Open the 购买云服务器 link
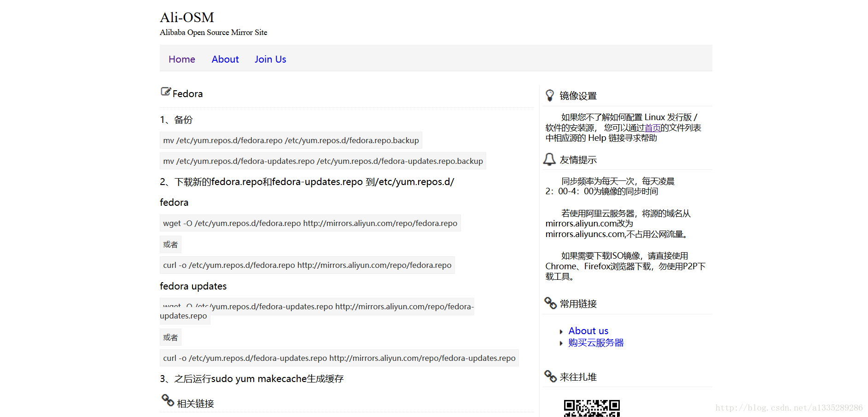 [x=596, y=343]
